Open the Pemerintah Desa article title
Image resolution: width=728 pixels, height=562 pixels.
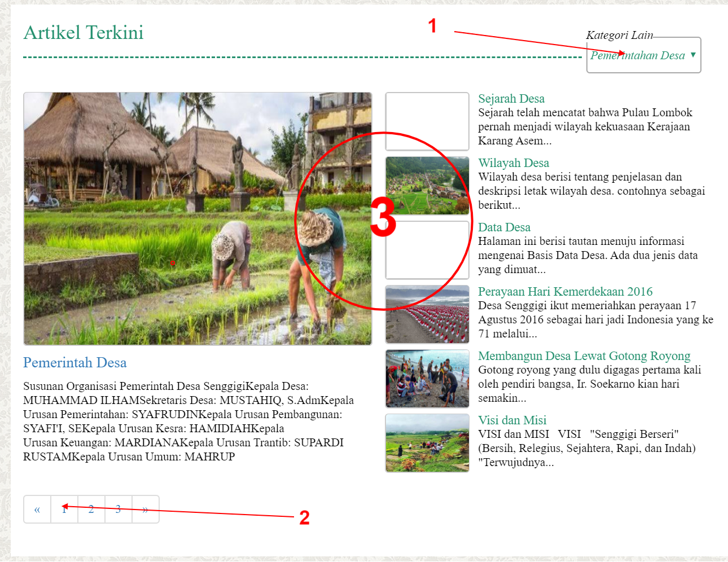[x=75, y=362]
